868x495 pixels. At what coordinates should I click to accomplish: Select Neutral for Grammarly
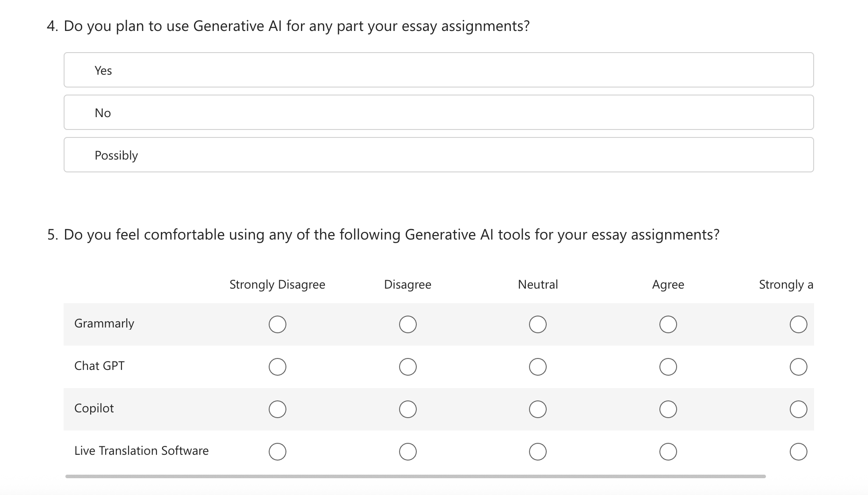click(x=537, y=324)
